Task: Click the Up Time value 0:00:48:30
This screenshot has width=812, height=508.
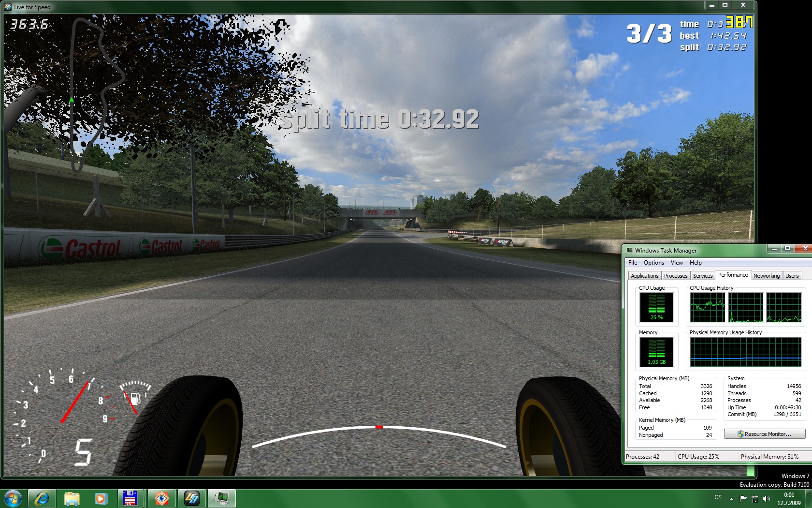Action: point(788,407)
